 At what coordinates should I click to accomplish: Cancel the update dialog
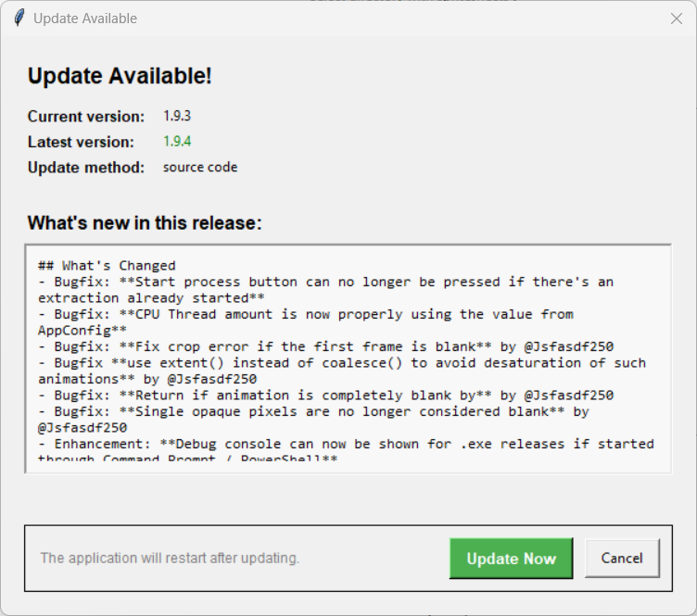(x=622, y=559)
